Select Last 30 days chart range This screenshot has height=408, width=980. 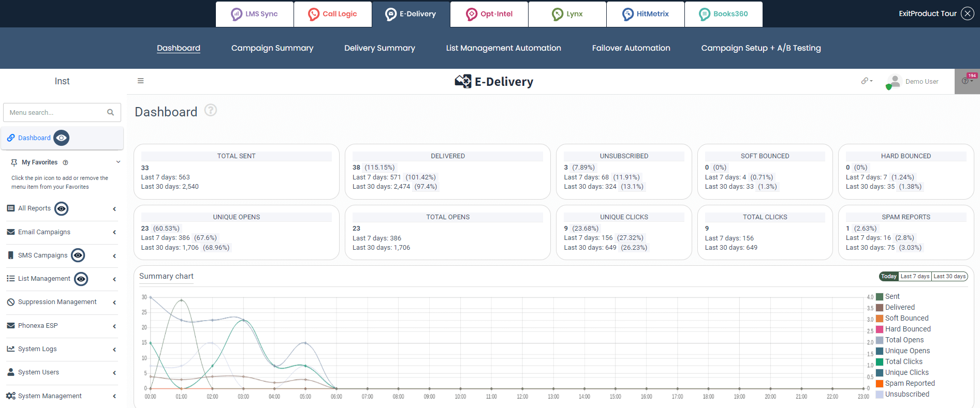949,276
